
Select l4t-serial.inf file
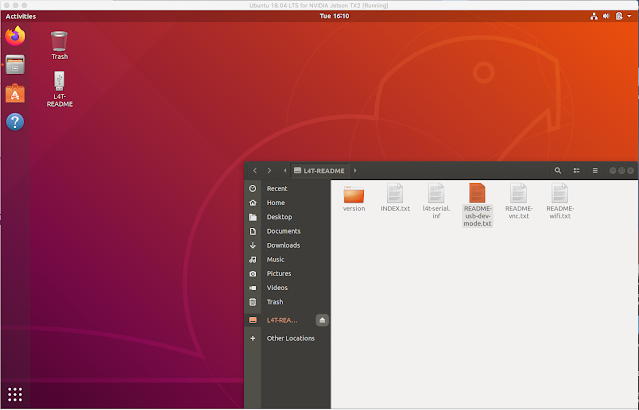[x=436, y=201]
